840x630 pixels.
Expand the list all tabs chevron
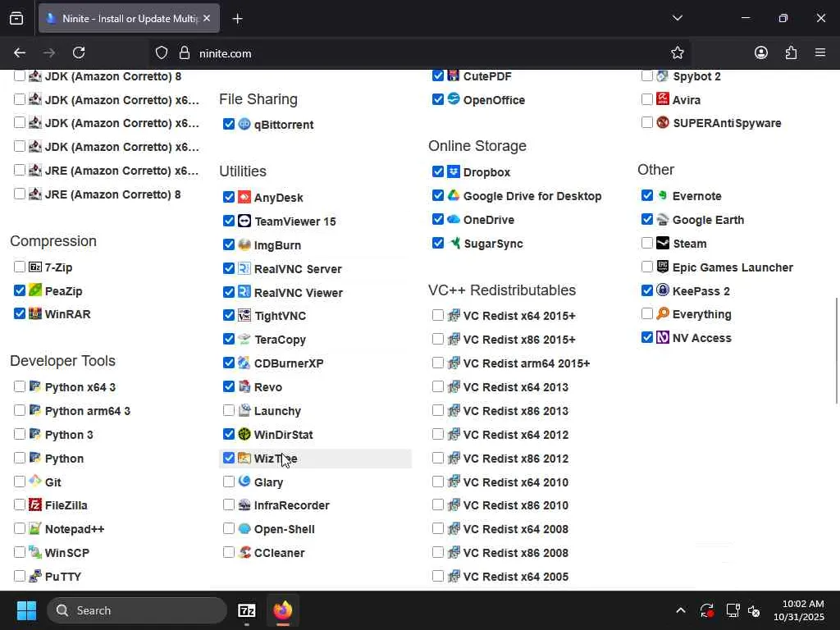click(x=677, y=18)
